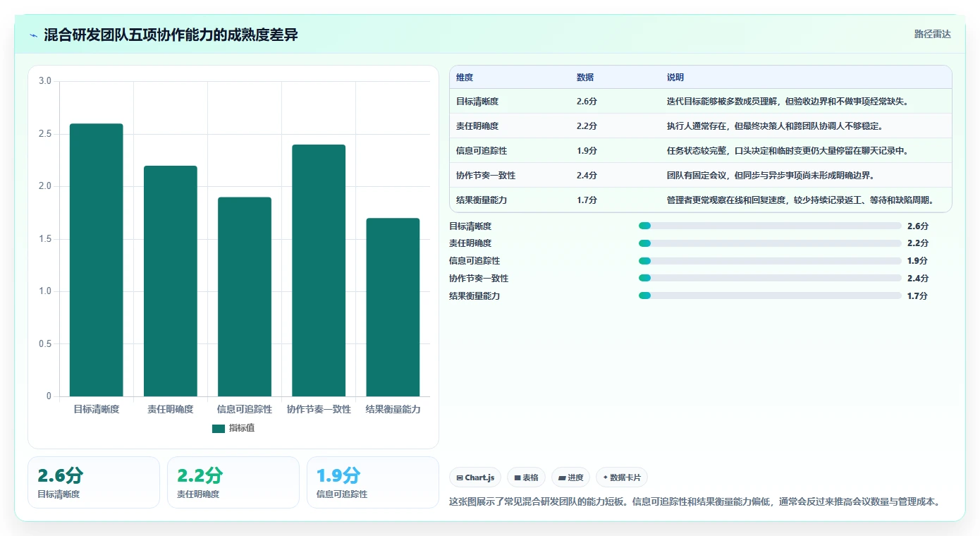The height and width of the screenshot is (536, 980).
Task: Click the 协作节奏一致性 x-axis label under chart
Action: coord(319,410)
